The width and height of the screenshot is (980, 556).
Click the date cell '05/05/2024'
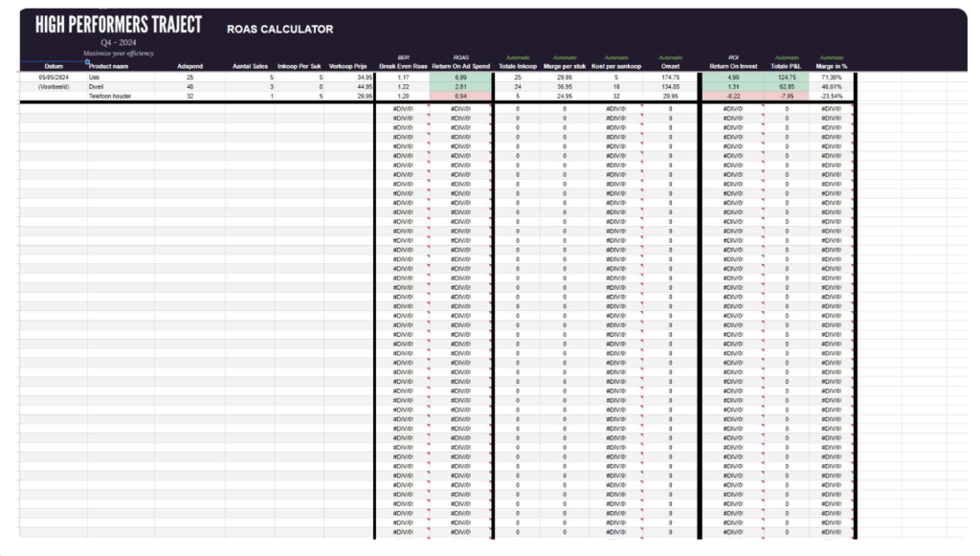(x=54, y=78)
